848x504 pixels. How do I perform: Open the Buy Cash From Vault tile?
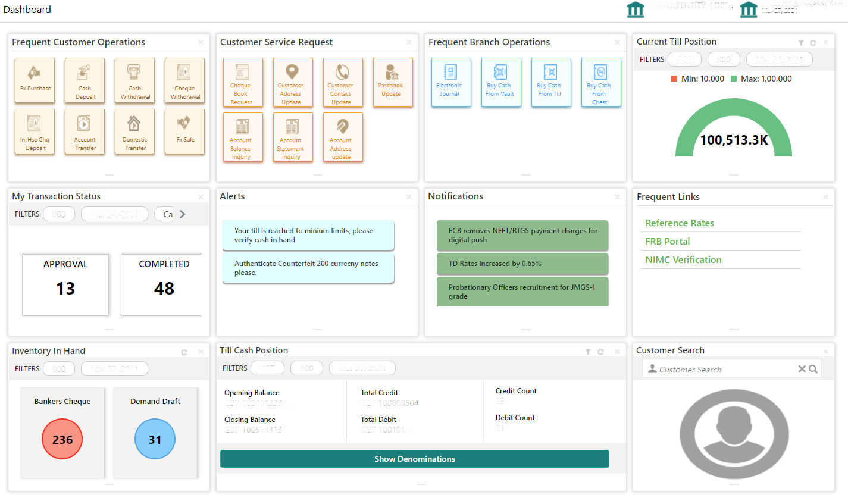pyautogui.click(x=501, y=82)
